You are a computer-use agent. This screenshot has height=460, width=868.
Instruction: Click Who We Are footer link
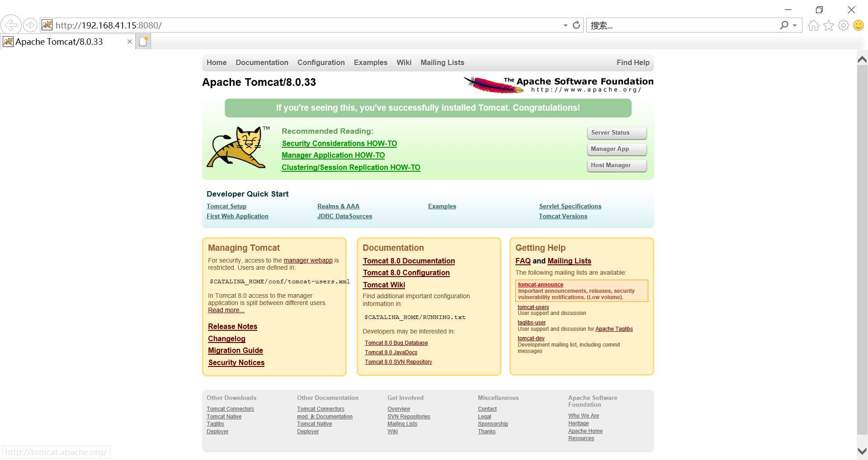point(584,416)
